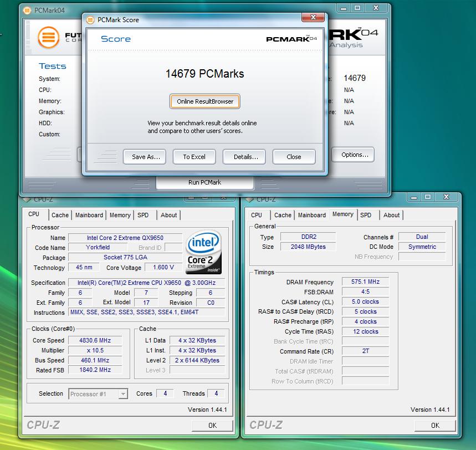Click the Close button in Score dialog
This screenshot has height=450, width=476.
point(294,157)
